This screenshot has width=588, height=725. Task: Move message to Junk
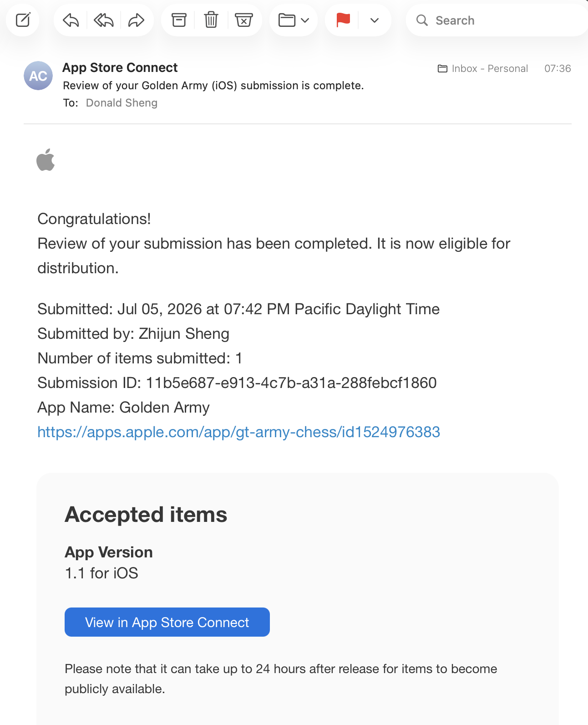tap(244, 20)
